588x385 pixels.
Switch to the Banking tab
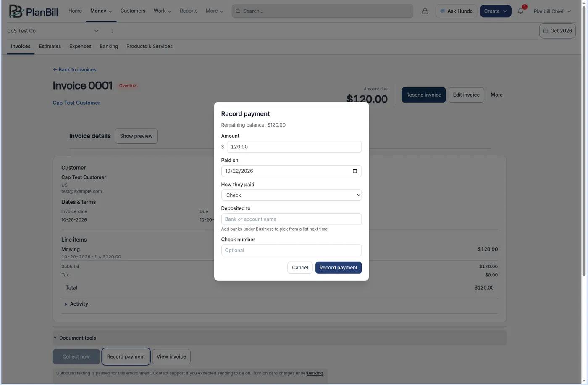point(109,47)
